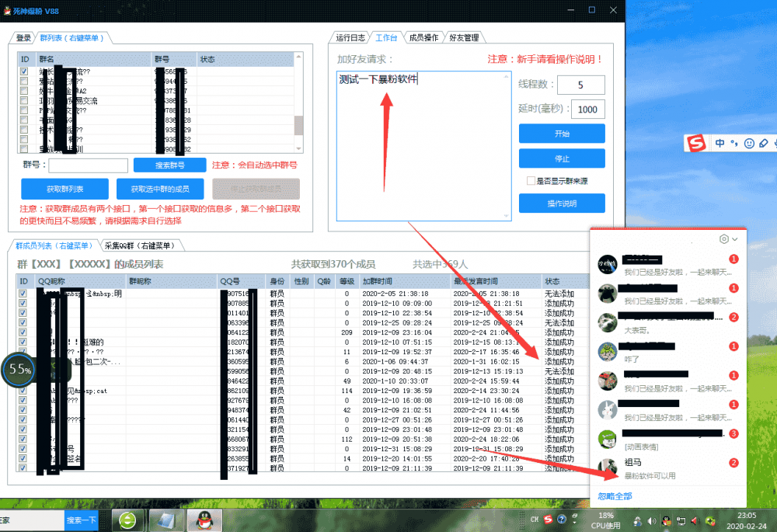This screenshot has width=777, height=532.
Task: Sort members by the 加群时间 column header
Action: 404,281
